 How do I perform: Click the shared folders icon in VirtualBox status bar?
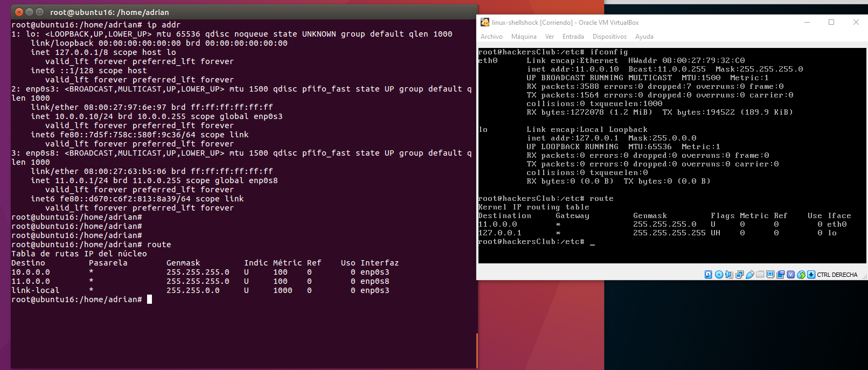click(760, 274)
